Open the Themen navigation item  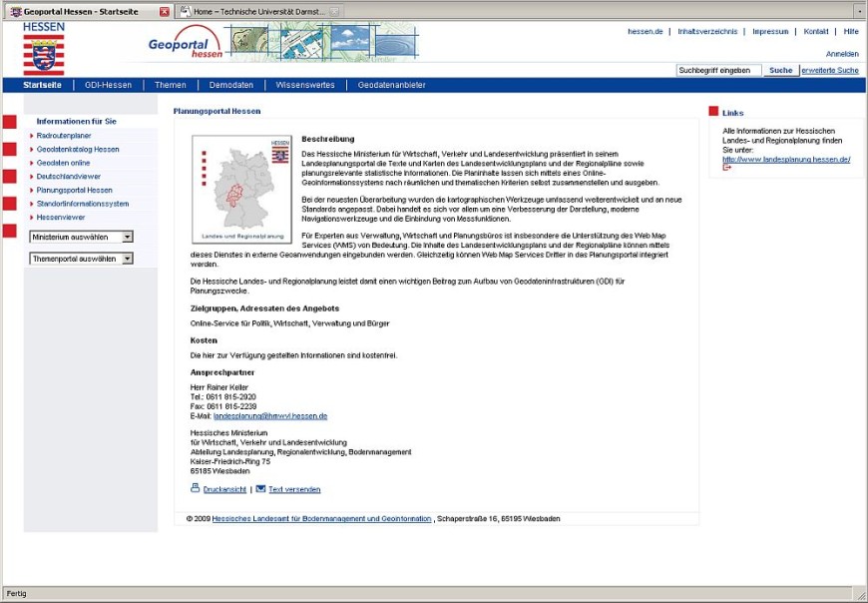170,85
